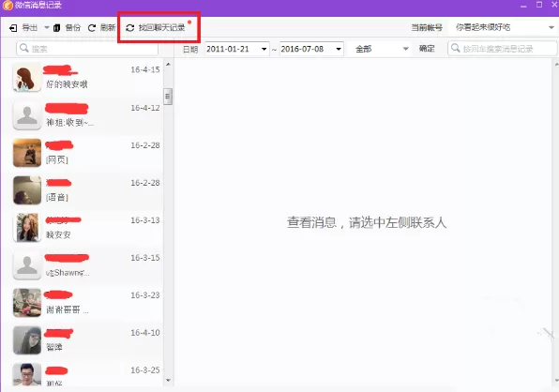Open start date 2011-01-21 dropdown
This screenshot has width=559, height=392.
(264, 49)
